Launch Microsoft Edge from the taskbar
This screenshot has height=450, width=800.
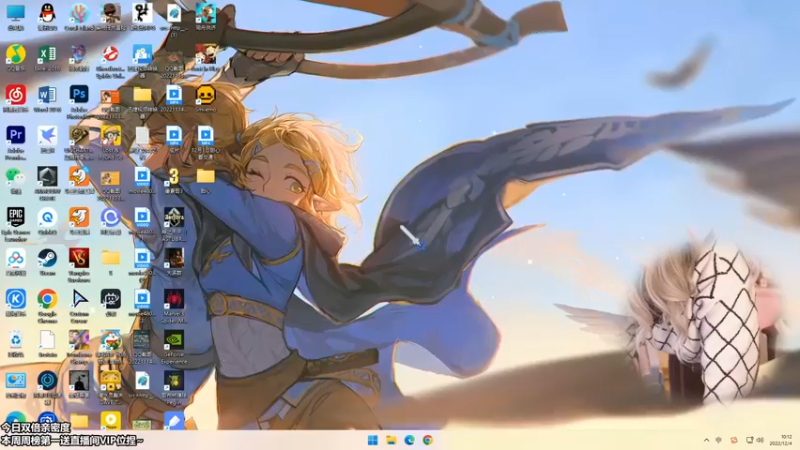(409, 440)
